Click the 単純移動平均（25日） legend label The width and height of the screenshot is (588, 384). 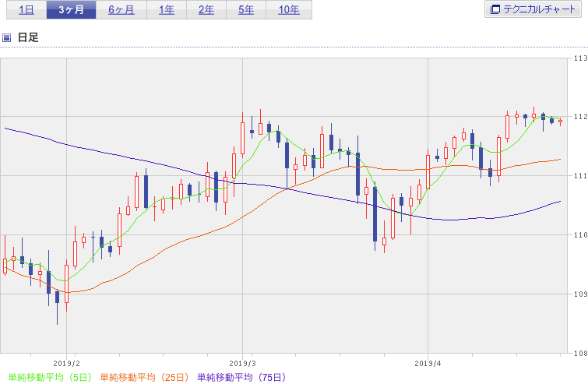coord(144,377)
